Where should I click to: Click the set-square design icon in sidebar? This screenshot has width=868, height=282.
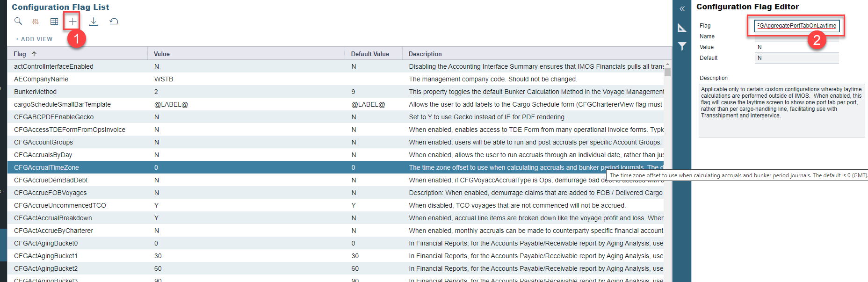pyautogui.click(x=682, y=28)
